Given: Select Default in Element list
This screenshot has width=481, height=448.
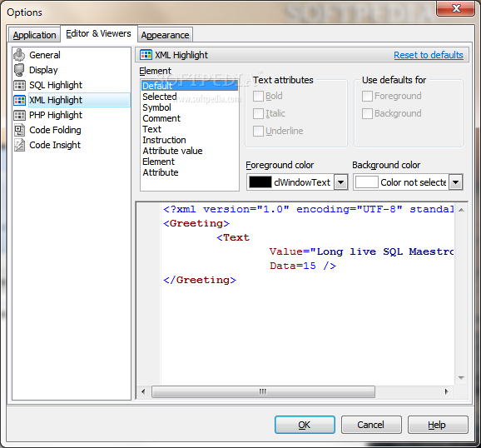Looking at the screenshot, I should coord(190,86).
